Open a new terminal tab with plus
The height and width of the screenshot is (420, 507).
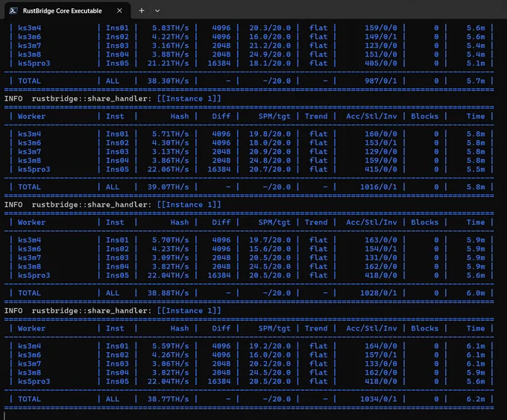point(142,10)
